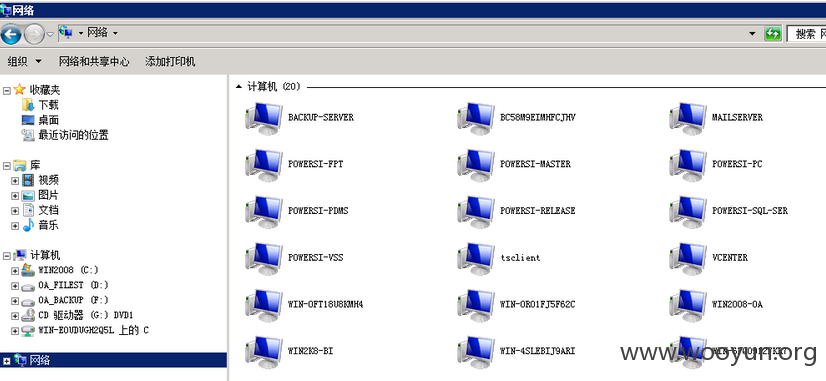Click 添加打印机 toolbar button
This screenshot has height=381, width=826.
coord(170,62)
